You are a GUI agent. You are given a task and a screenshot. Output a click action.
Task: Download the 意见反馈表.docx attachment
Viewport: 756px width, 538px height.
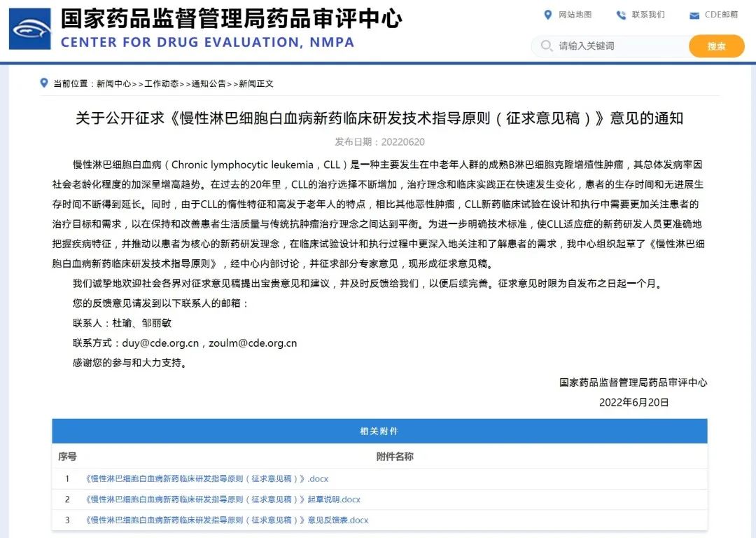pyautogui.click(x=227, y=520)
